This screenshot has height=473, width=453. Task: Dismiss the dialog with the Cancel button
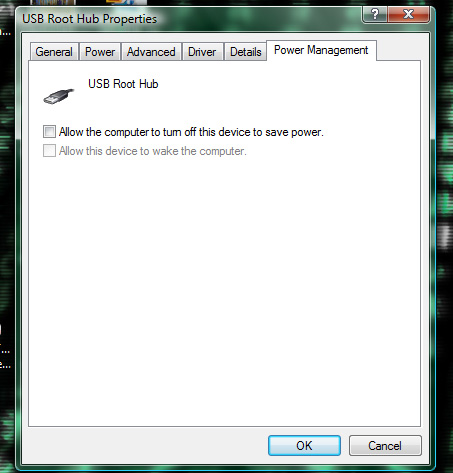(x=385, y=446)
